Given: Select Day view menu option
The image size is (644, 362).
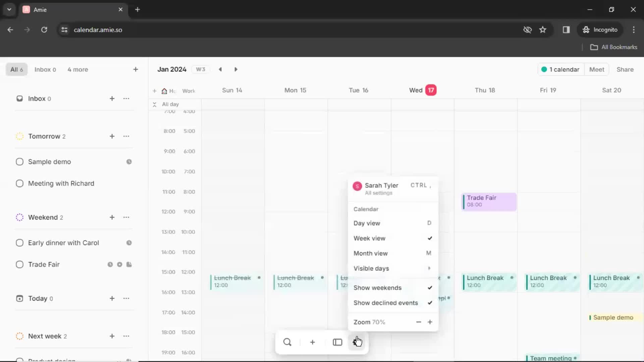Looking at the screenshot, I should 366,223.
